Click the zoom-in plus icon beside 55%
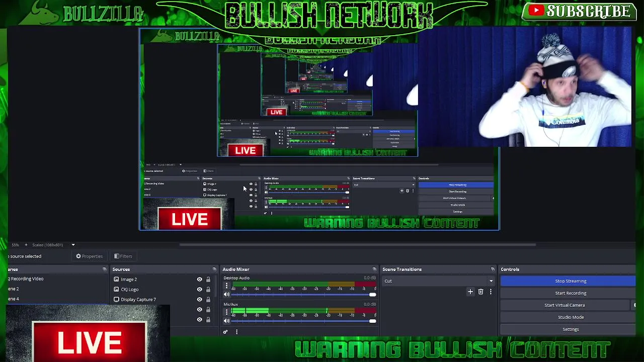This screenshot has height=362, width=644. click(x=26, y=245)
